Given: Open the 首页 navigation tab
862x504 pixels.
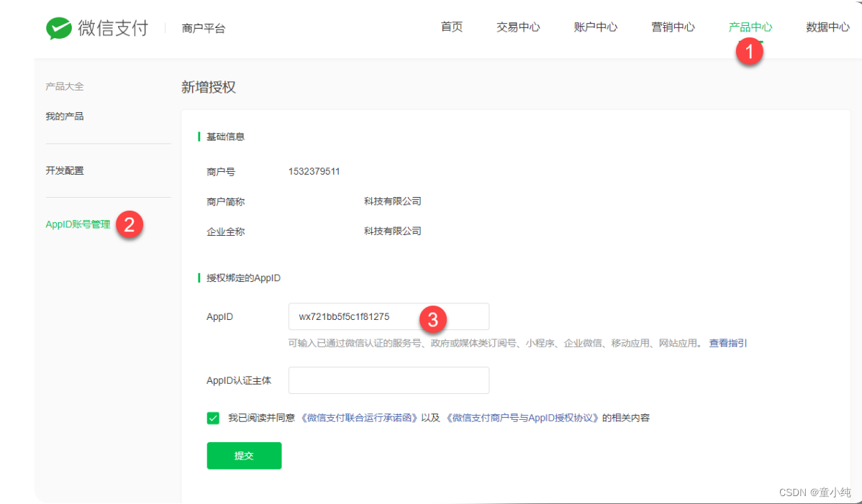Looking at the screenshot, I should pyautogui.click(x=452, y=27).
